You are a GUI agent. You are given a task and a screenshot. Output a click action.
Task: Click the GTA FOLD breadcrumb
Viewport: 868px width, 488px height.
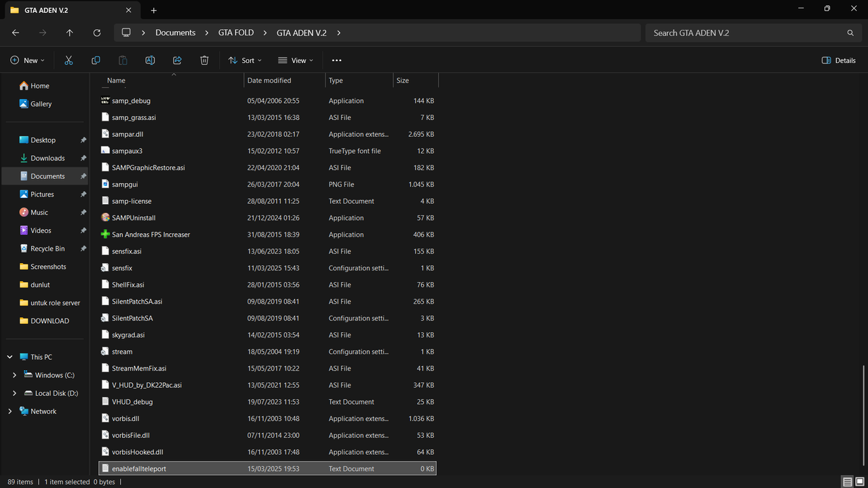tap(236, 33)
